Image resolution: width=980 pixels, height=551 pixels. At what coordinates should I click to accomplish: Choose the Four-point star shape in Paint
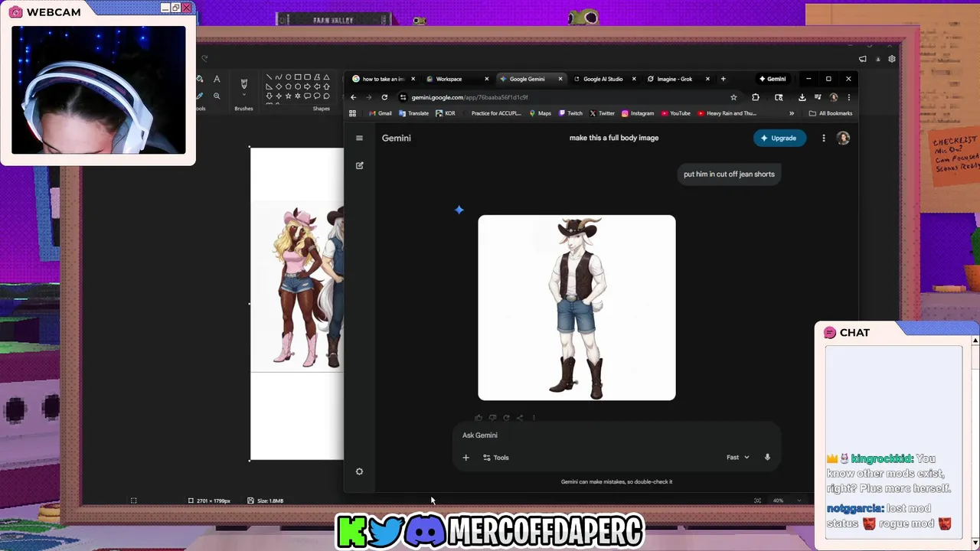coord(279,96)
